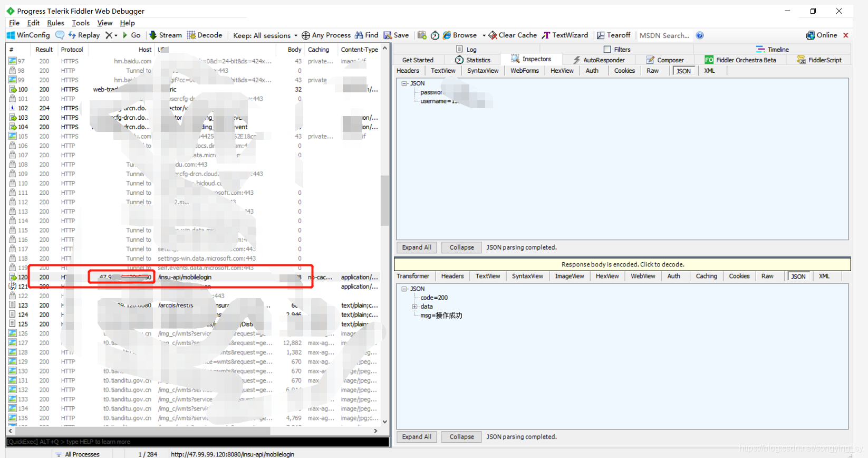The height and width of the screenshot is (458, 868).
Task: Save sessions with the Save button
Action: [396, 35]
